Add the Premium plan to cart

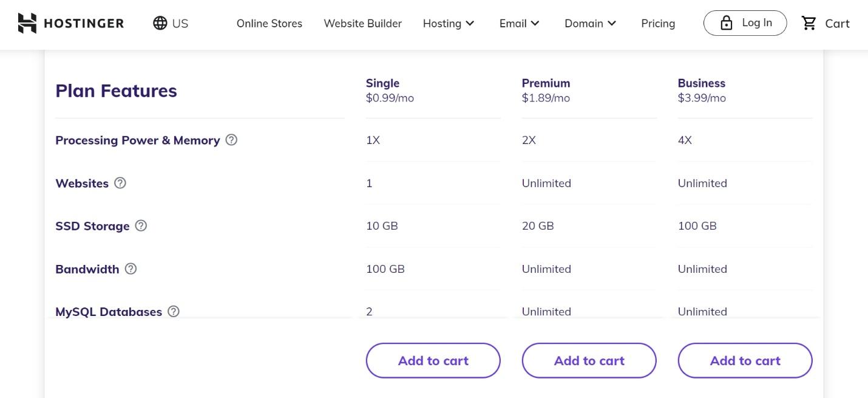click(589, 360)
